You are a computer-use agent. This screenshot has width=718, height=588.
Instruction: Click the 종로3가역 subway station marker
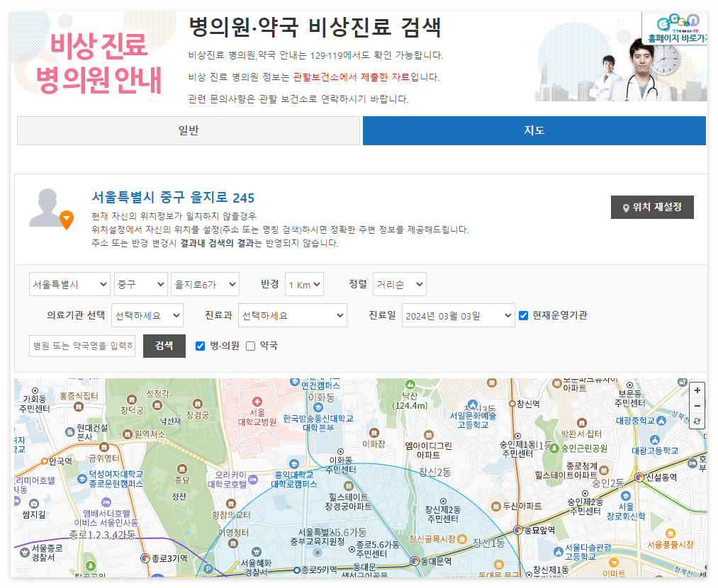point(145,559)
